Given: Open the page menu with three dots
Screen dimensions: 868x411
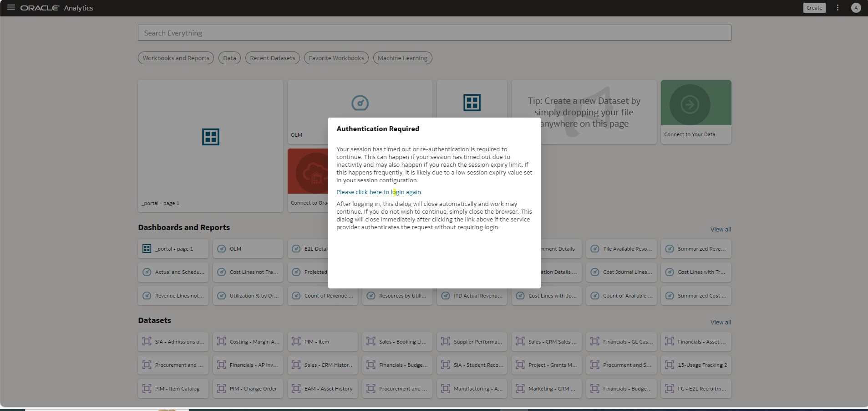Looking at the screenshot, I should pyautogui.click(x=837, y=8).
